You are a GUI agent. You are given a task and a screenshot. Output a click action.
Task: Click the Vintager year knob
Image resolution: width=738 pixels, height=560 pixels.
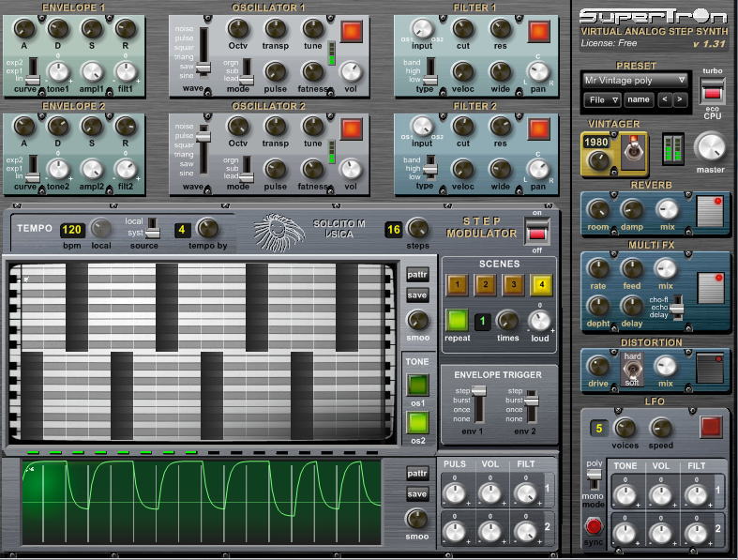[597, 160]
